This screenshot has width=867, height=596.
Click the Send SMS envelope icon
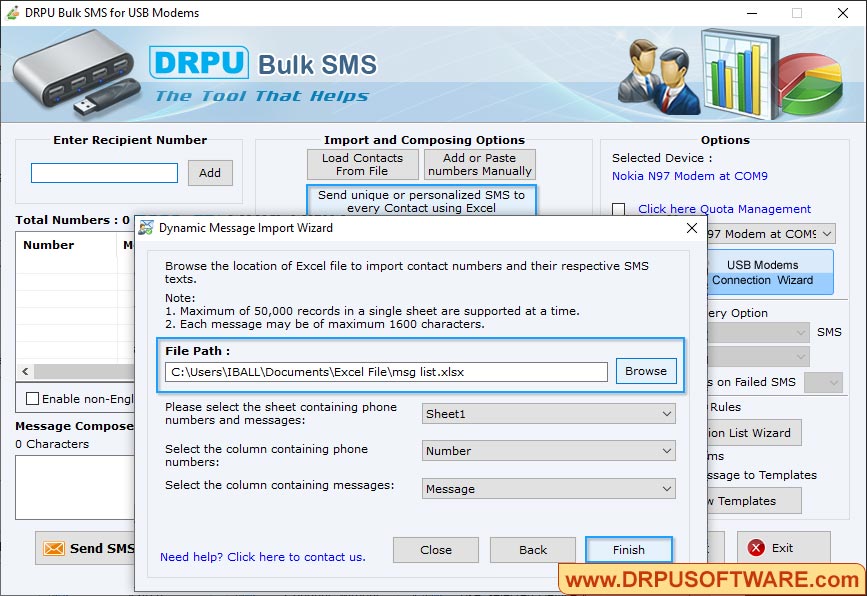54,548
